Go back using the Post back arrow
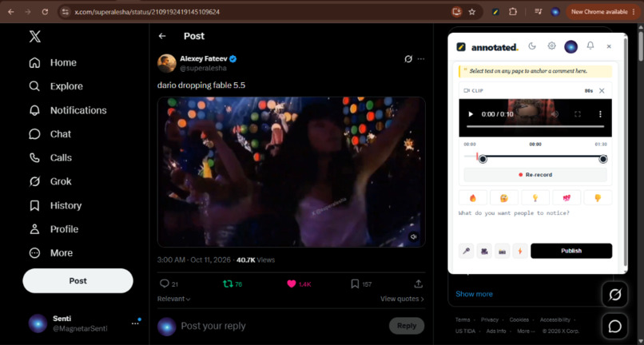 pyautogui.click(x=162, y=36)
